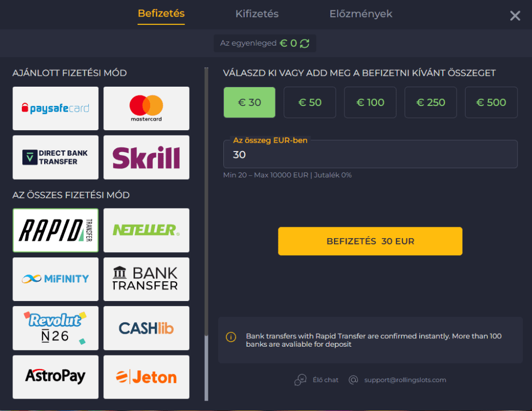Open the support@rollingslots.com email link

point(405,380)
